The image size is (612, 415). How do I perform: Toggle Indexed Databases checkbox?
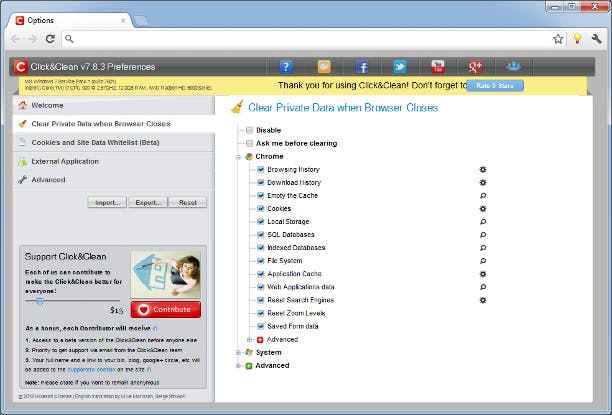click(261, 248)
